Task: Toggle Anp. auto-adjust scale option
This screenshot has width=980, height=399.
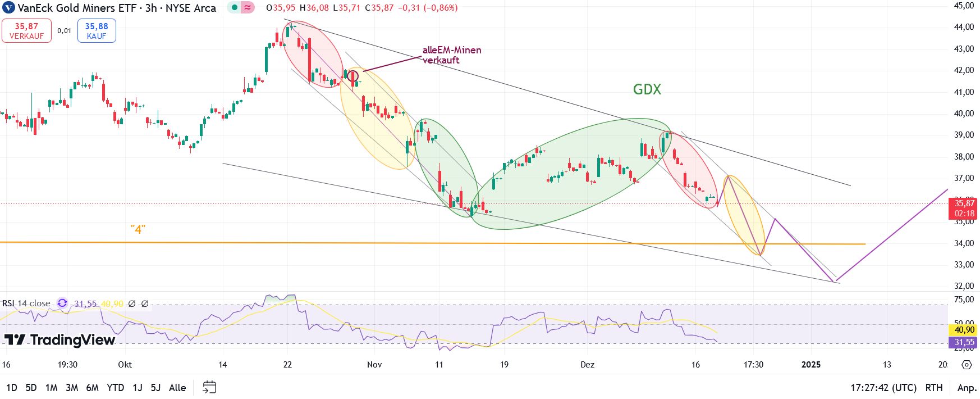Action: [x=967, y=388]
